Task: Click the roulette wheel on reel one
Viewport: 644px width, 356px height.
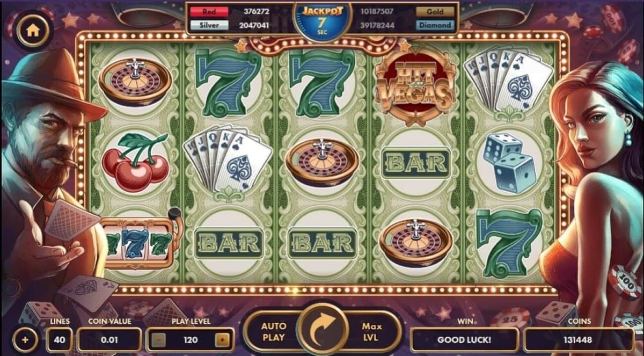Action: pos(135,82)
